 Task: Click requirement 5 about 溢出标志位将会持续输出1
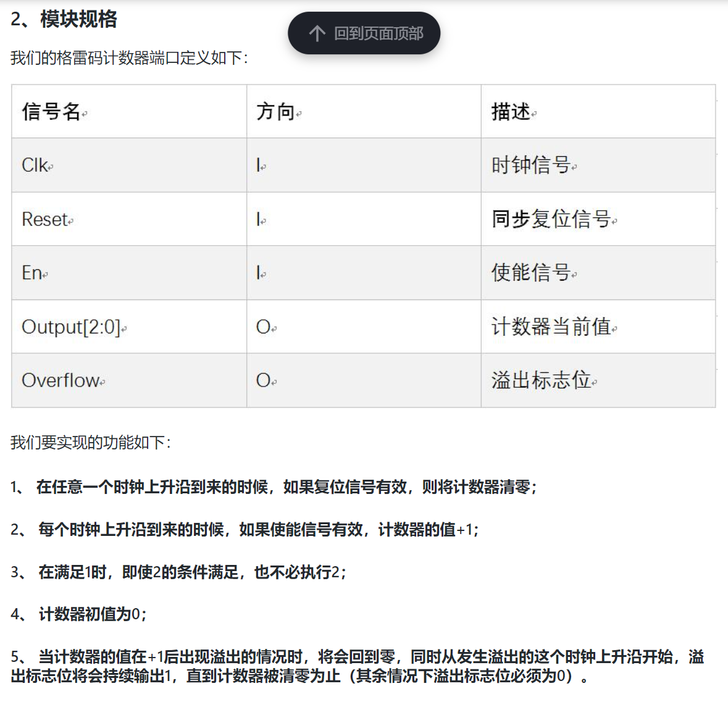pos(358,666)
